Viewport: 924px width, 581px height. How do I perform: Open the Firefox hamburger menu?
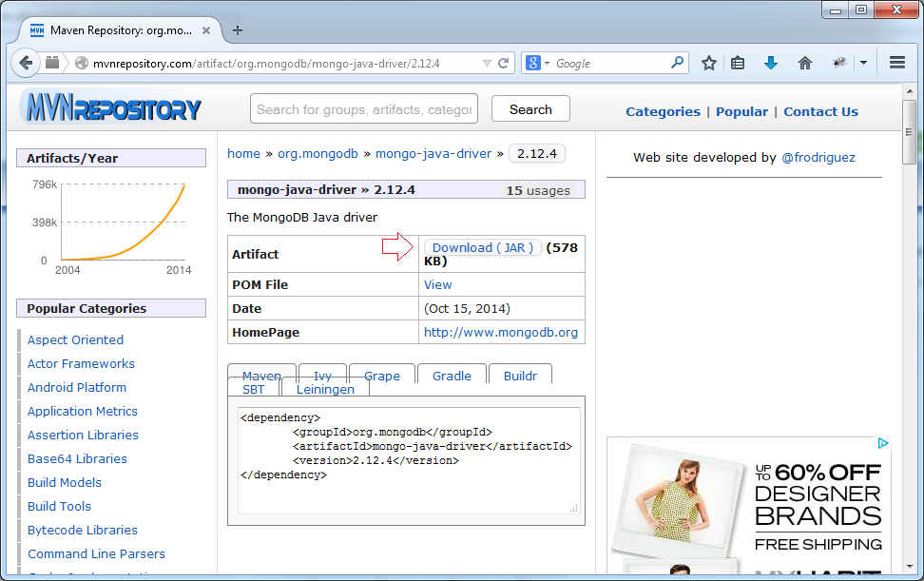(x=896, y=63)
